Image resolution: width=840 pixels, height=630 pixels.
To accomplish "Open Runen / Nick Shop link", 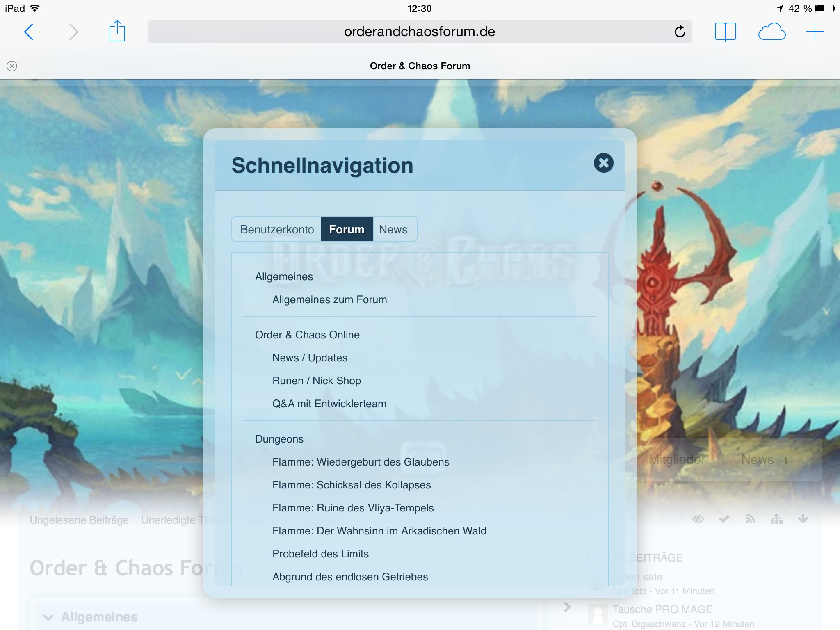I will pyautogui.click(x=316, y=381).
